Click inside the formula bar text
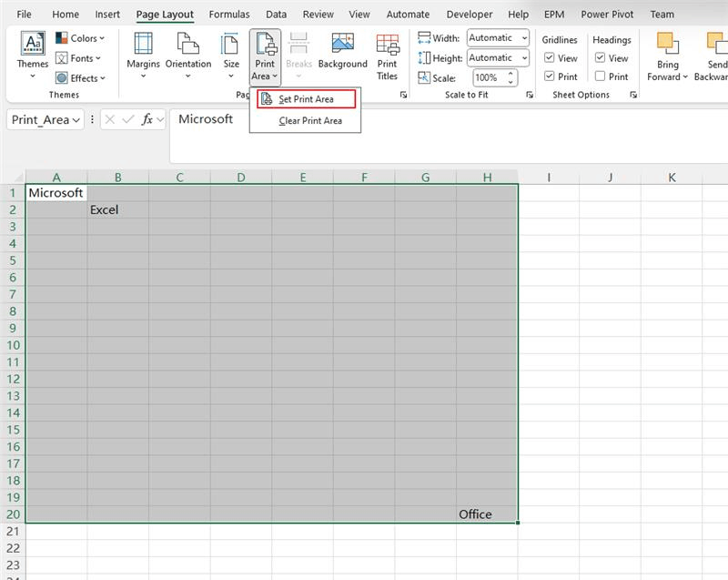728x580 pixels. 206,119
